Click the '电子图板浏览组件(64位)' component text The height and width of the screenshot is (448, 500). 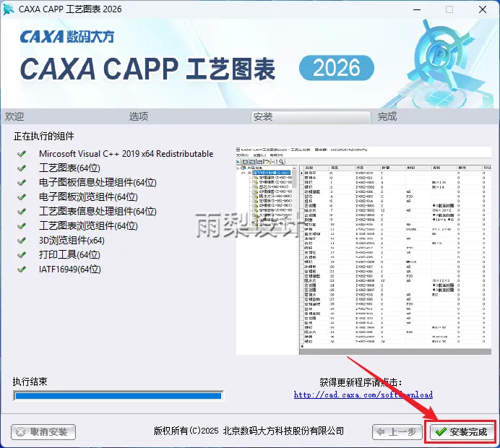88,197
